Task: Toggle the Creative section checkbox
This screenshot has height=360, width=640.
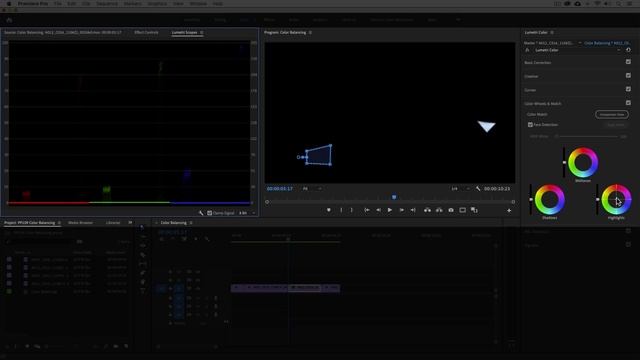Action: click(x=628, y=76)
